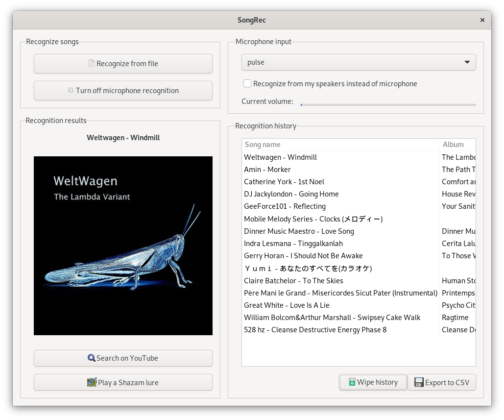Select Catherine York - 1st Noel row
Viewport: 504px width, 420px height.
pyautogui.click(x=359, y=182)
